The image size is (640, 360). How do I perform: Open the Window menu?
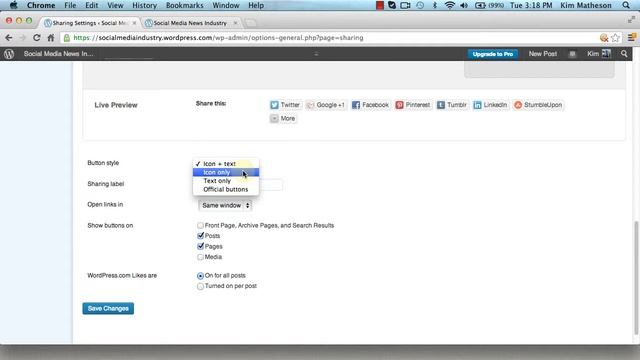point(226,5)
